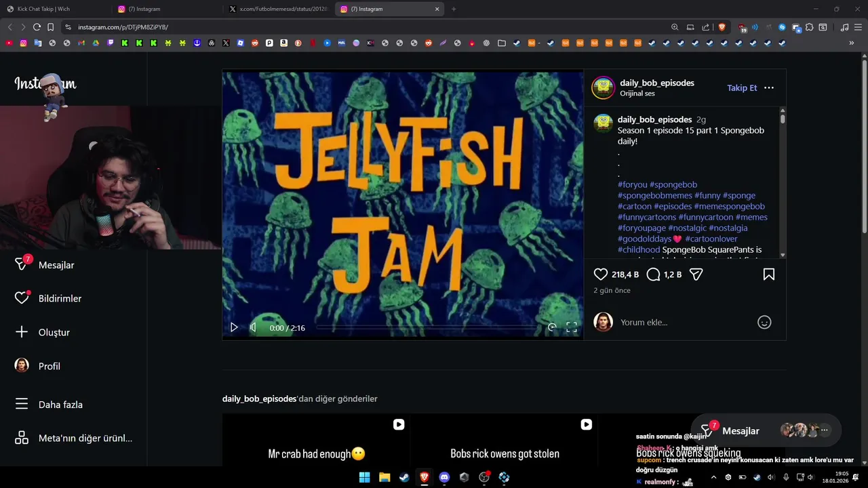Open daily_bob_episodes profile from post header
Screen dimensions: 868x488
coord(656,83)
